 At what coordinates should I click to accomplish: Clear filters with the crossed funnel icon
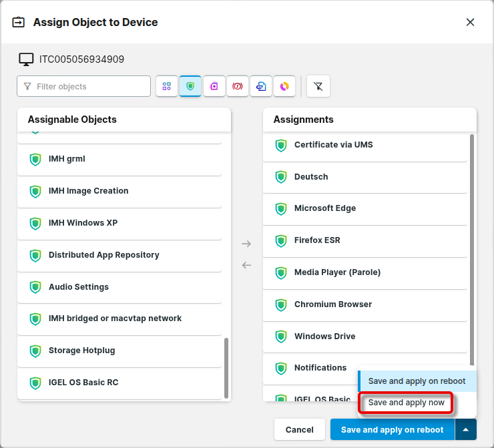pos(318,86)
